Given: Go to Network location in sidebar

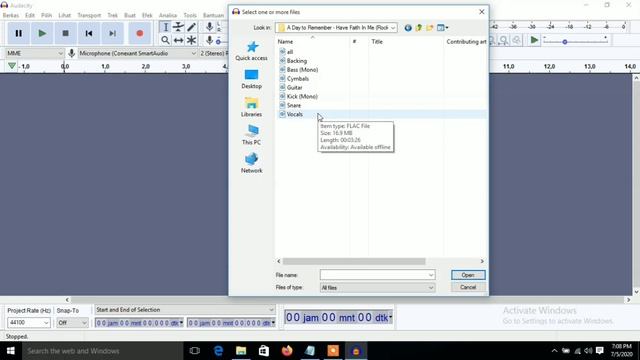Looking at the screenshot, I should [x=251, y=163].
